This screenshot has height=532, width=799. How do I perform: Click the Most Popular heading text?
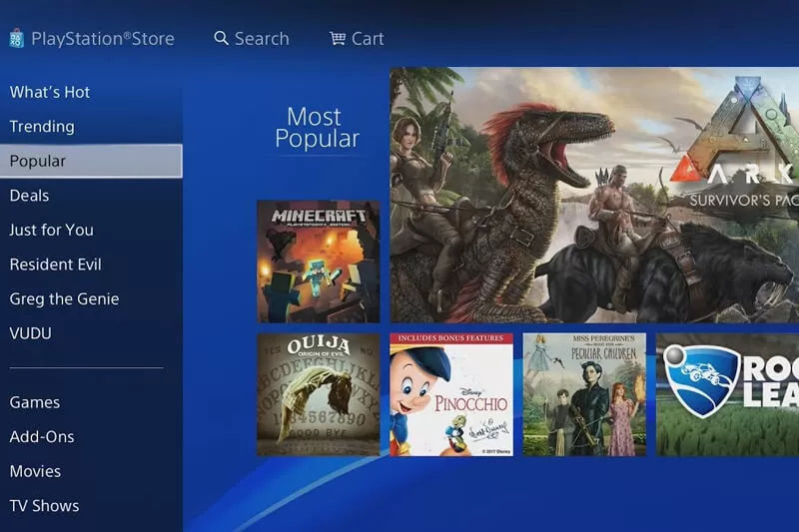(317, 128)
